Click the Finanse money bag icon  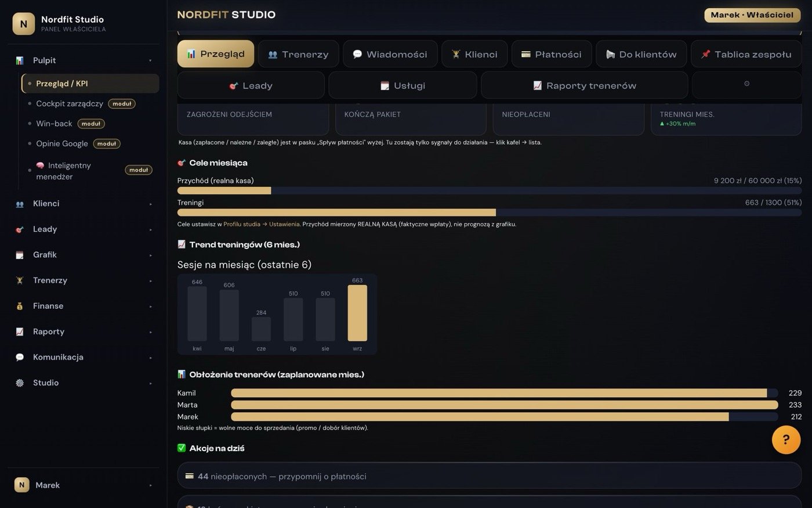pyautogui.click(x=20, y=306)
